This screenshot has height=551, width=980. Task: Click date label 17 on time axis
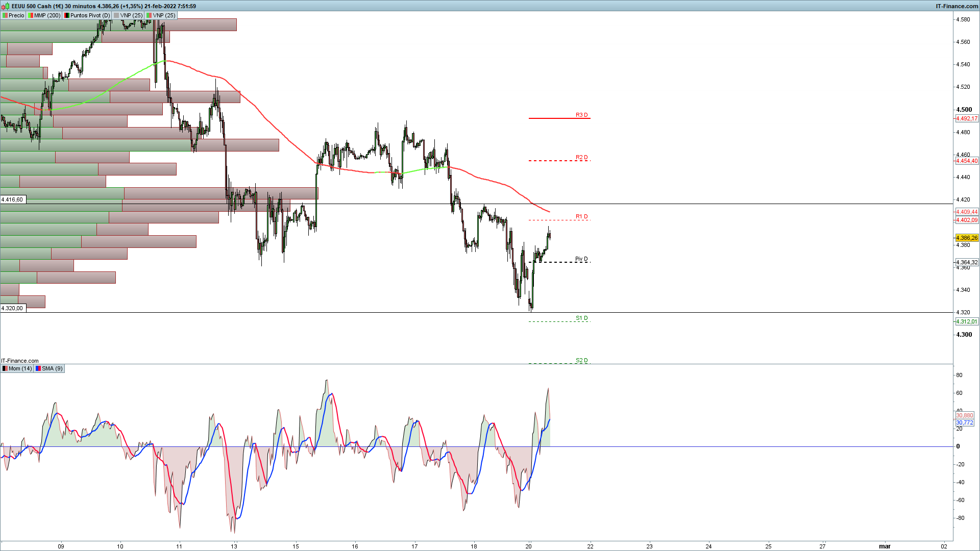[414, 546]
